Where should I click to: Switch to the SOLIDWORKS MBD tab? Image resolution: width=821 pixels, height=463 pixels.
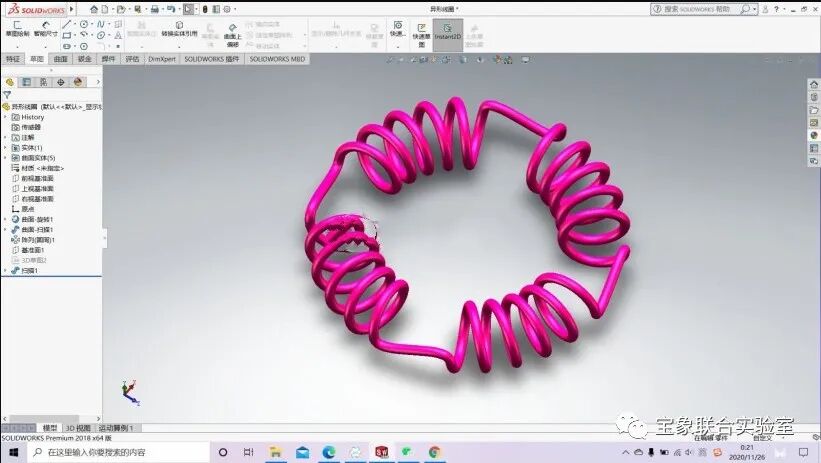point(277,59)
